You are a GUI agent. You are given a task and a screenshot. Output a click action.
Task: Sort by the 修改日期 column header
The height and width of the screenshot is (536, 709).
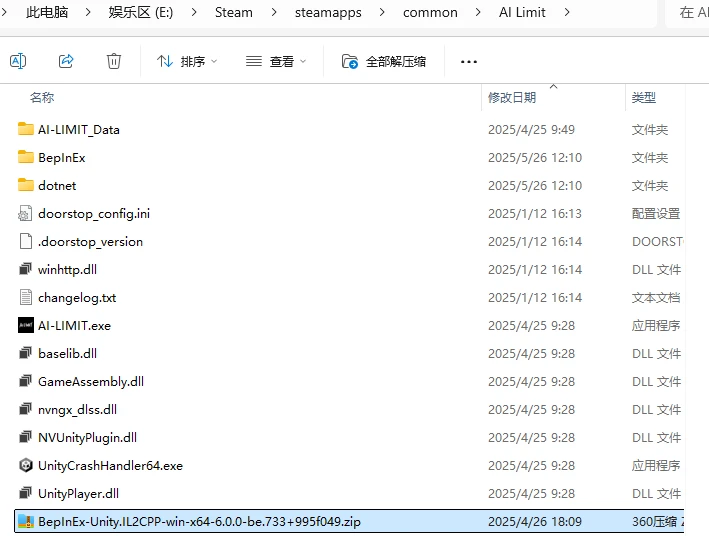pyautogui.click(x=512, y=97)
